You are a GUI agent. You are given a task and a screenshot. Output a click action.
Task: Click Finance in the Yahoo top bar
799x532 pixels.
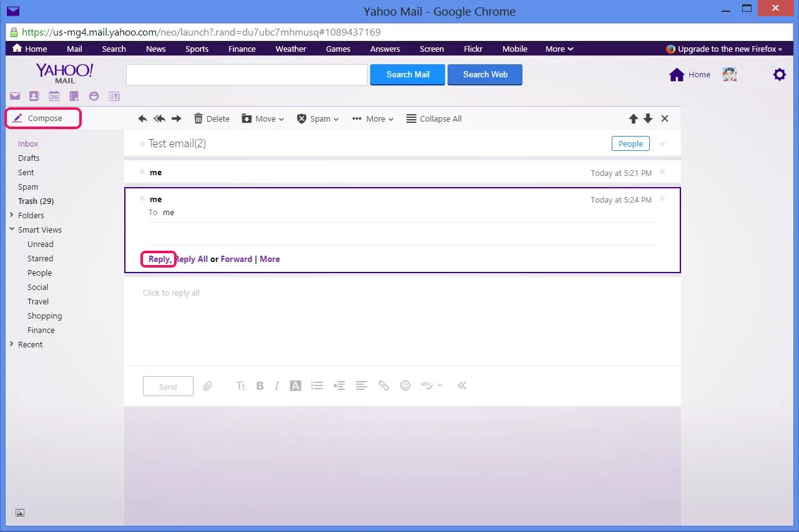(x=242, y=49)
